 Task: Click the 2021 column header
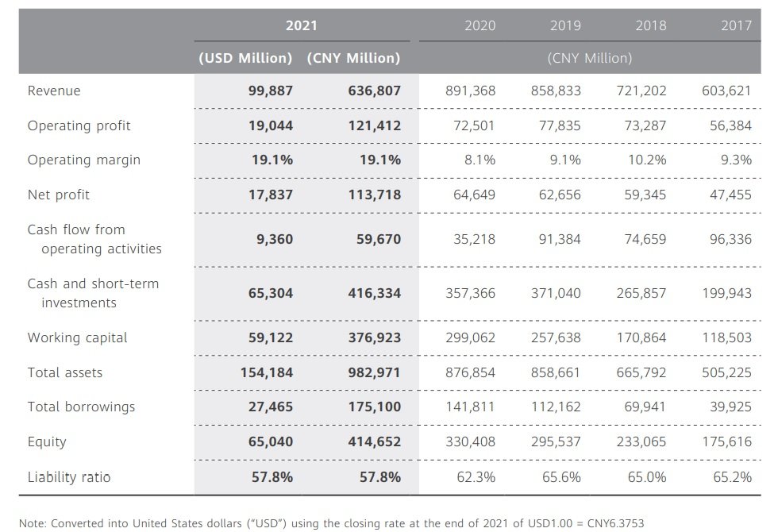coord(301,25)
